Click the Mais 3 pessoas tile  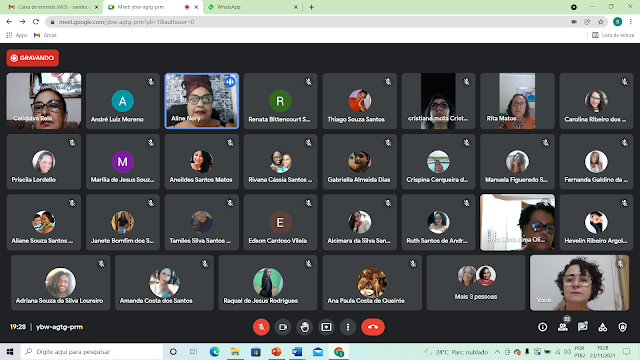[476, 282]
